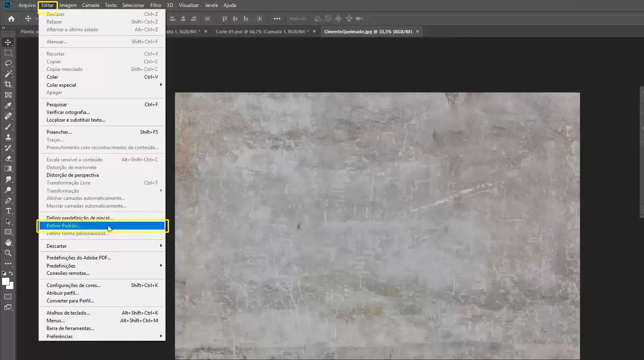Click the Home icon in options bar
This screenshot has width=644, height=360.
tap(11, 19)
